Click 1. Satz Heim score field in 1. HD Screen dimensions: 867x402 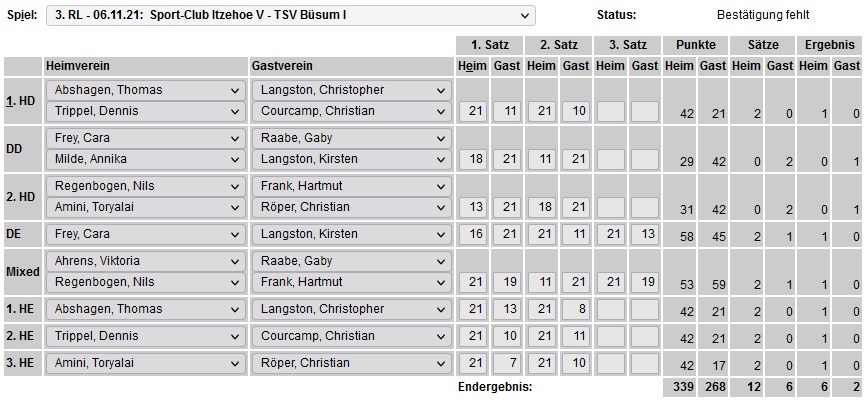(472, 111)
